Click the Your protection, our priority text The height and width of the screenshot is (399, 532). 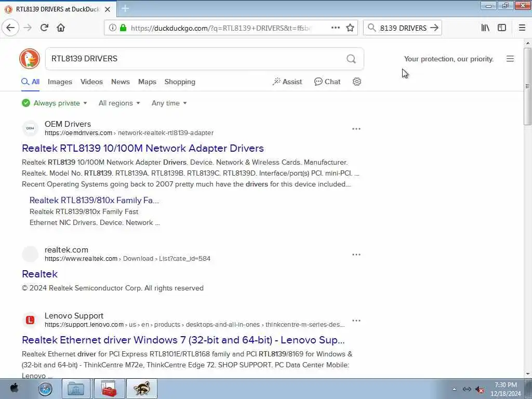[x=448, y=59]
